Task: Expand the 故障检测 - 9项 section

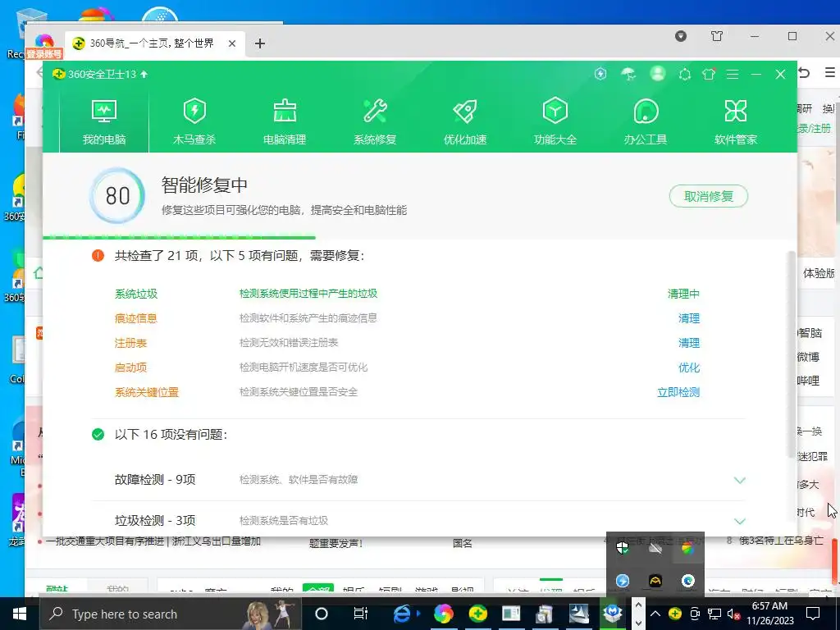Action: (x=739, y=480)
